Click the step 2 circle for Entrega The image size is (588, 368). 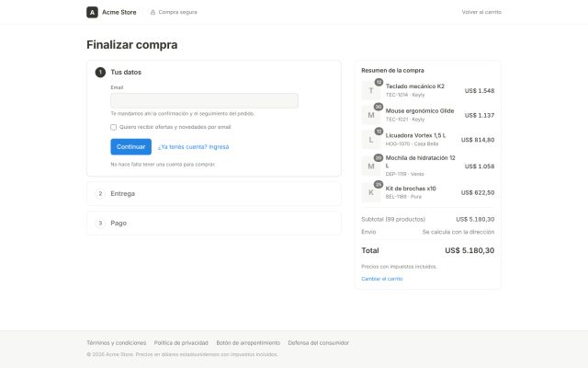click(x=100, y=194)
